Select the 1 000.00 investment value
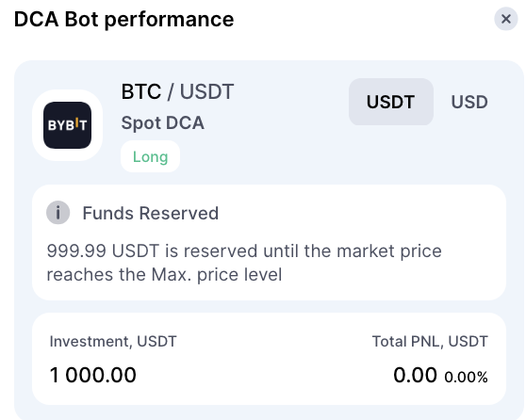 point(93,375)
